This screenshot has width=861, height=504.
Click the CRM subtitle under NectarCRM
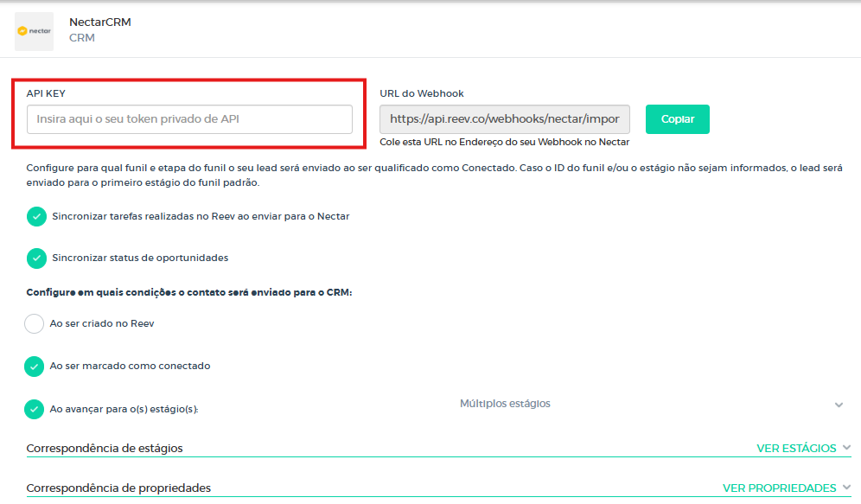[x=82, y=38]
